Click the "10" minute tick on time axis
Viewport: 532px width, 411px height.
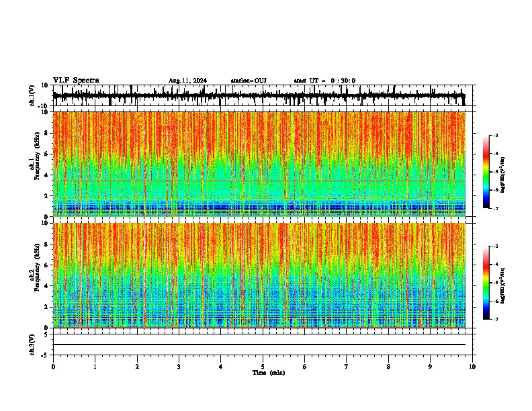[x=472, y=367]
